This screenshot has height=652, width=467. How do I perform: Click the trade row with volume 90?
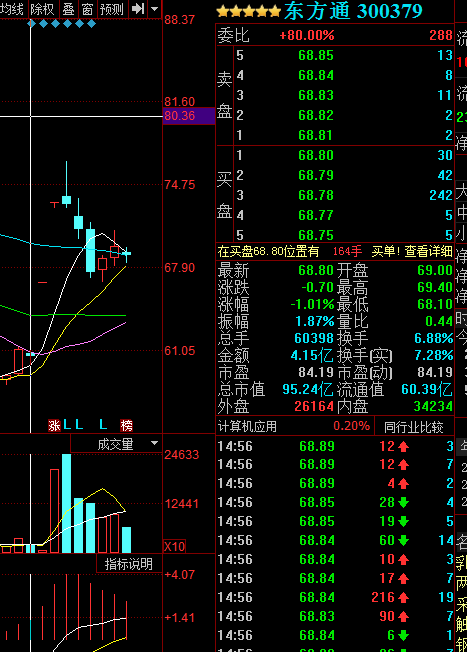[335, 616]
